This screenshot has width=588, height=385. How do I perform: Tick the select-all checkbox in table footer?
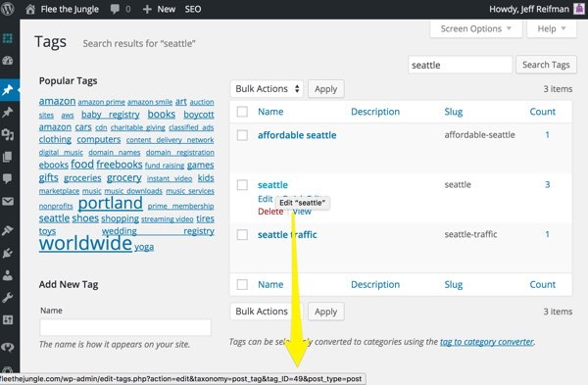(242, 284)
